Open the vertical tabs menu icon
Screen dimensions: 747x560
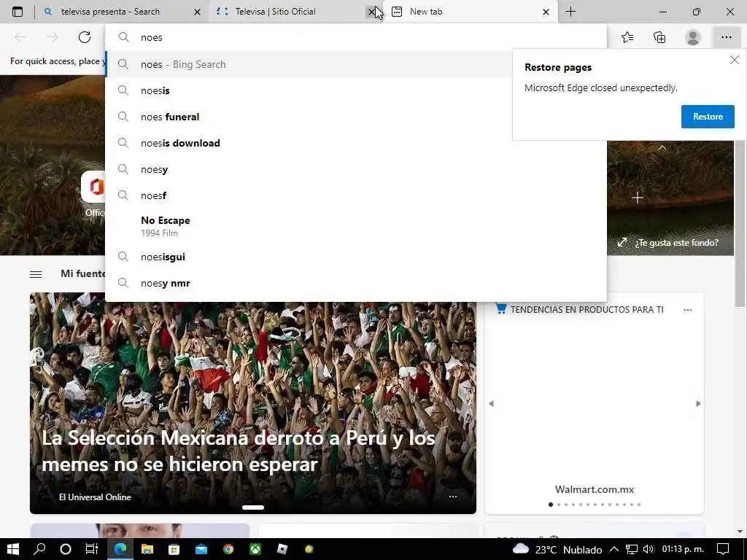pyautogui.click(x=18, y=12)
